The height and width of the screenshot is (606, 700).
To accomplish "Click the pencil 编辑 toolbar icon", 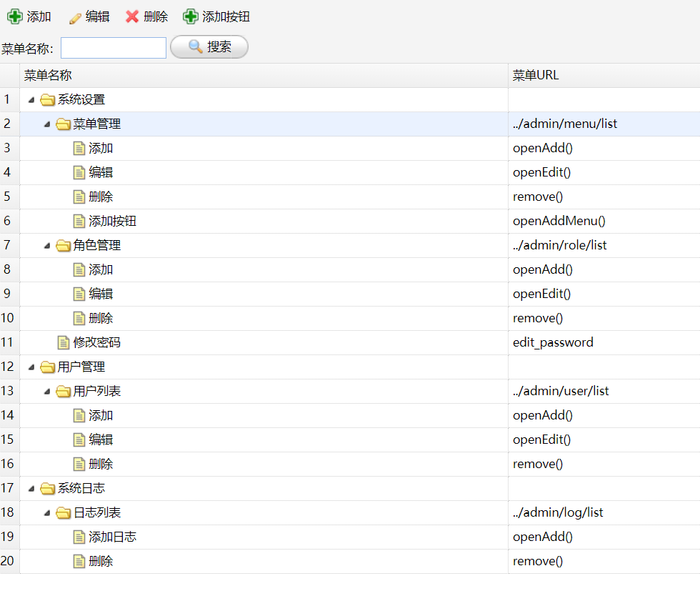I will point(75,17).
